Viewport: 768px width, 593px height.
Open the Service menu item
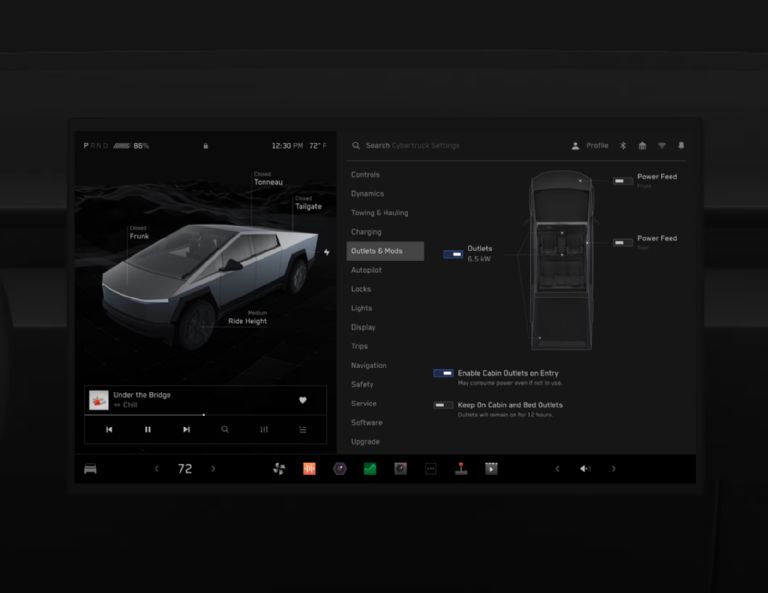(x=363, y=403)
